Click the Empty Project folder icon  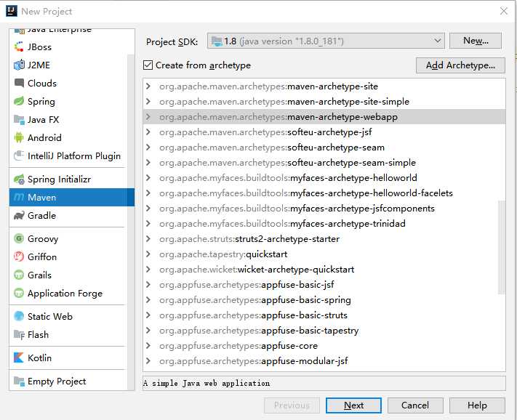[19, 381]
